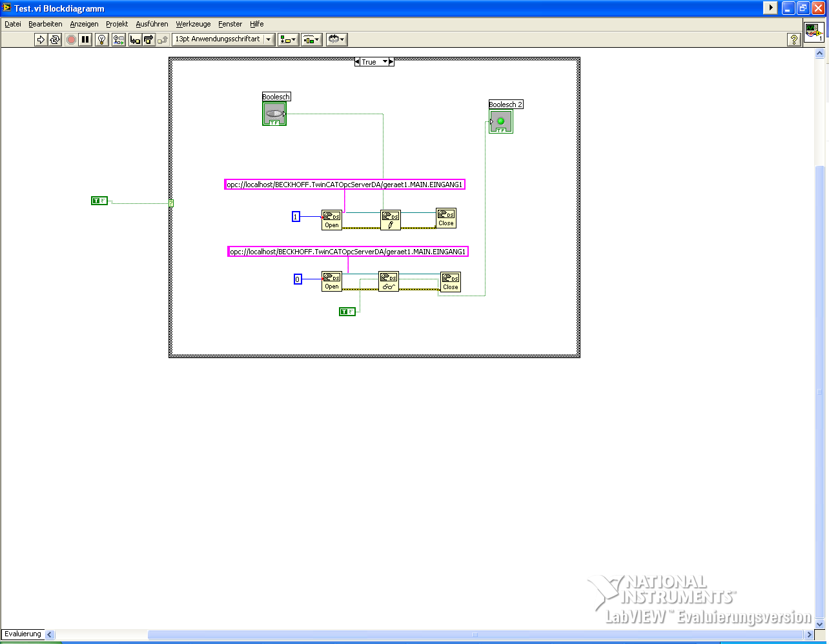
Task: Select the DataSocket Read node with glasses
Action: (389, 281)
